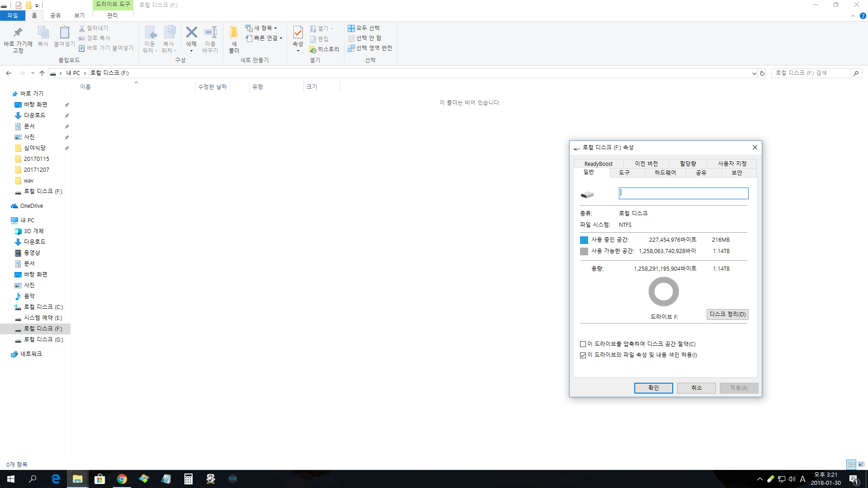The width and height of the screenshot is (868, 488).
Task: Switch to large icons view icon
Action: (x=861, y=464)
